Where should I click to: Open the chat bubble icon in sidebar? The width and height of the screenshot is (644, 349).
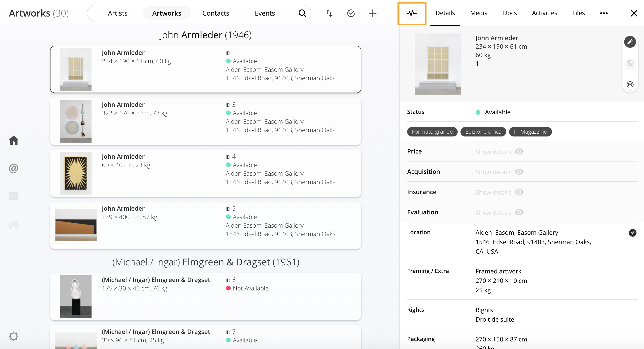coord(13,197)
